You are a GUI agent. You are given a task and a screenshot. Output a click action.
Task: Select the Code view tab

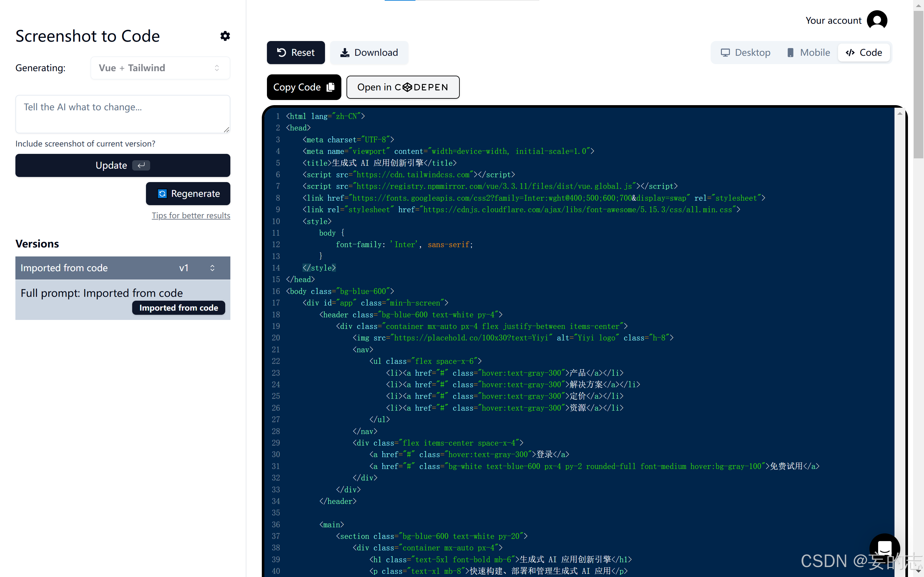[x=864, y=52]
